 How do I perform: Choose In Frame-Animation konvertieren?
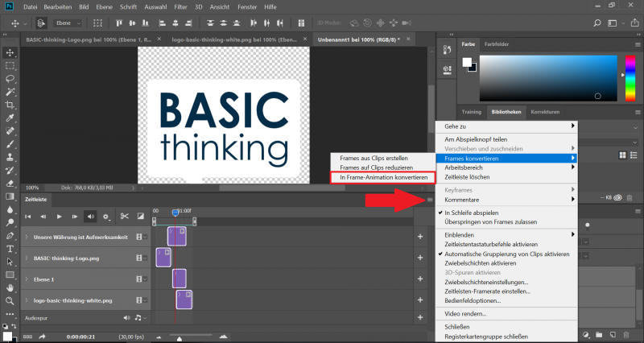[x=383, y=177]
